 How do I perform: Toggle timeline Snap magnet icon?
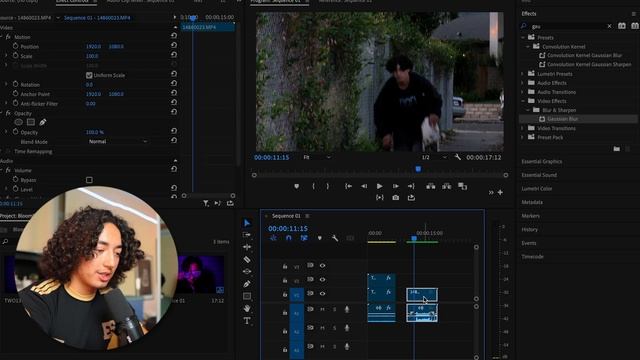[x=289, y=238]
